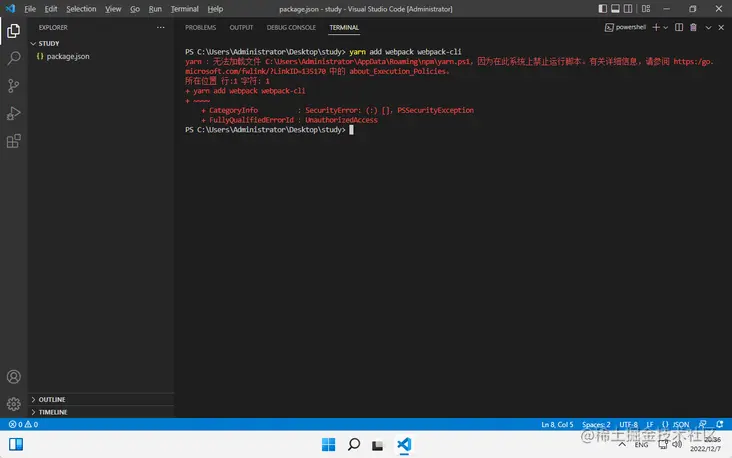The image size is (732, 458).
Task: Click UTF-8 encoding in status bar
Action: pos(628,424)
